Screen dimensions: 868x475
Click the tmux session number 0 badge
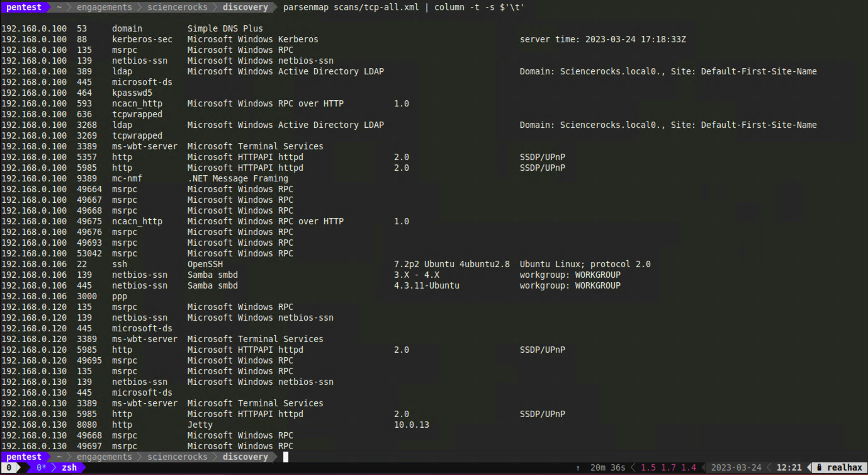click(x=9, y=467)
